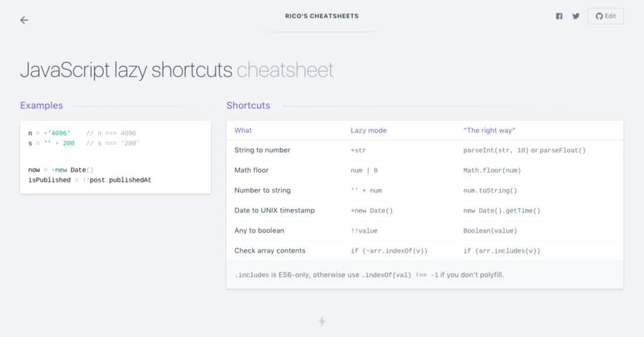Click the "num.toString()" code cell
Viewport: 644px width, 337px height.
tap(490, 190)
